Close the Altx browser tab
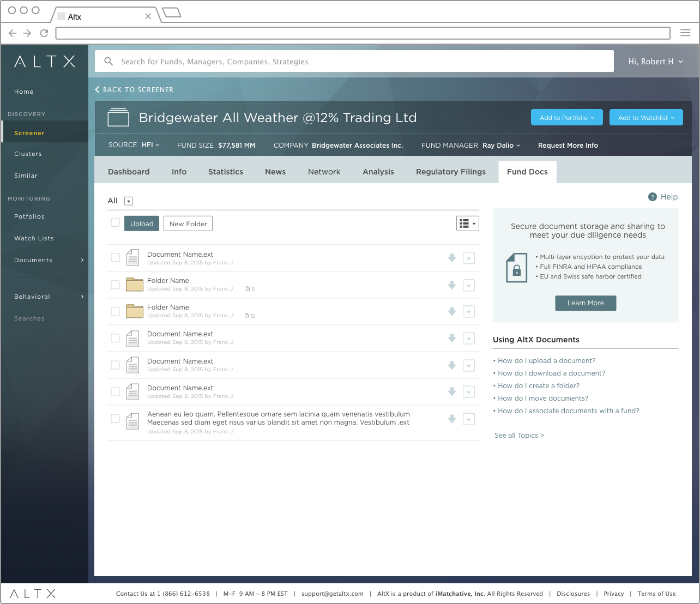This screenshot has height=604, width=700. point(148,16)
